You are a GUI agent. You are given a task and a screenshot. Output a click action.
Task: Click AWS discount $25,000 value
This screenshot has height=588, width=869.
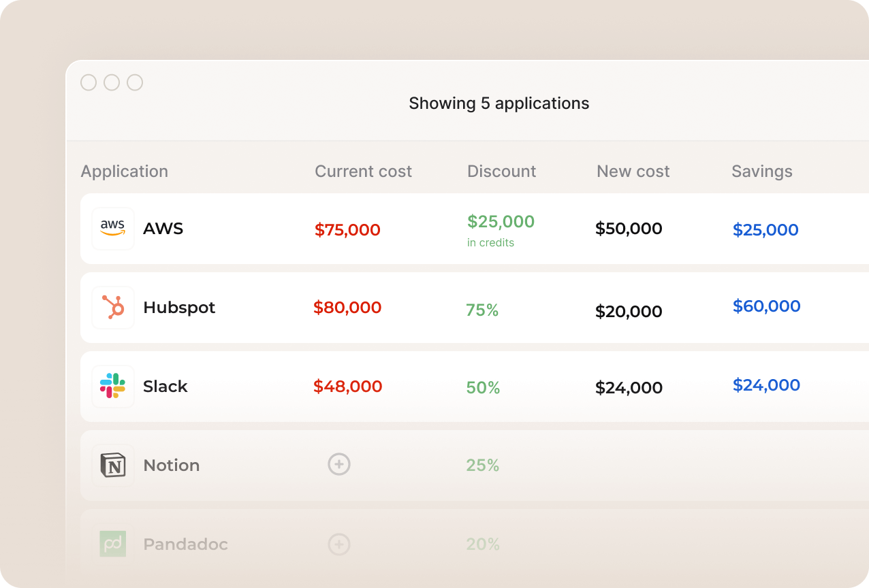[501, 221]
